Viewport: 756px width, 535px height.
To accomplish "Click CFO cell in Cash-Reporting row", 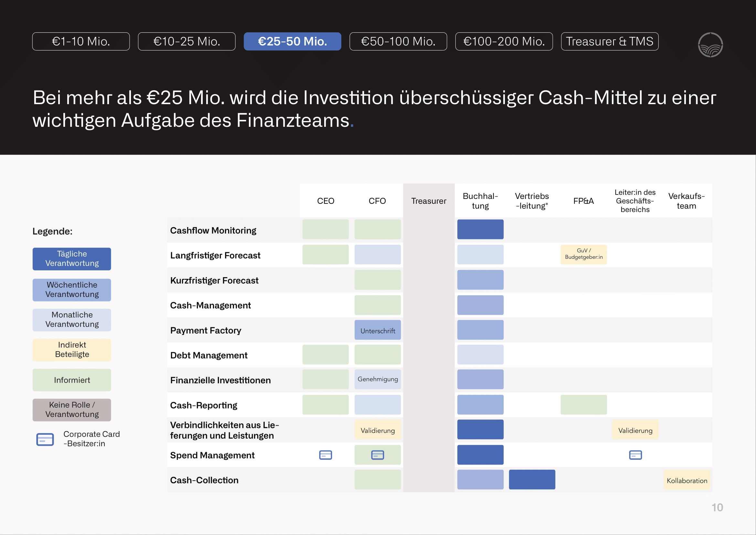I will coord(378,405).
